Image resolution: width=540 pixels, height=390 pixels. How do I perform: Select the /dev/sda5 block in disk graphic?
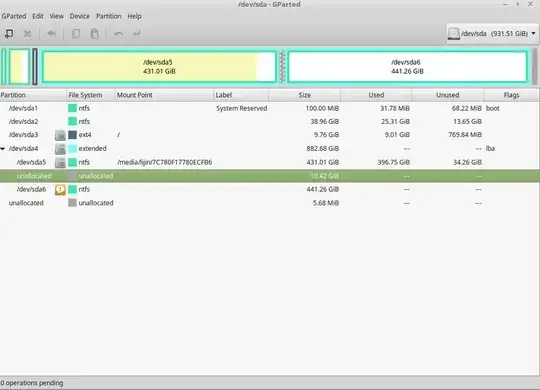tap(159, 67)
